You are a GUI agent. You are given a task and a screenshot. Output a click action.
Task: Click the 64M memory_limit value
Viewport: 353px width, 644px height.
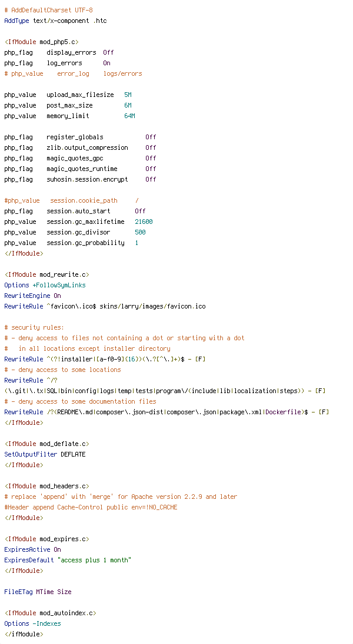(129, 116)
